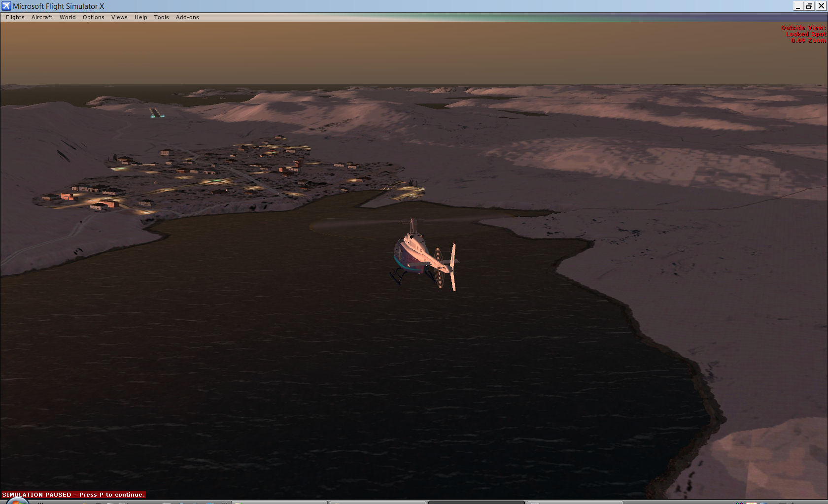Open the Add-ons menu

[187, 17]
